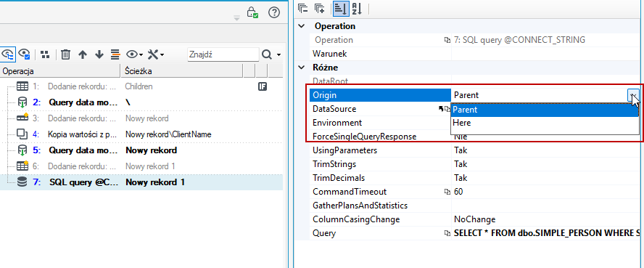Select row 5 Query data model
The height and width of the screenshot is (268, 644).
141,150
